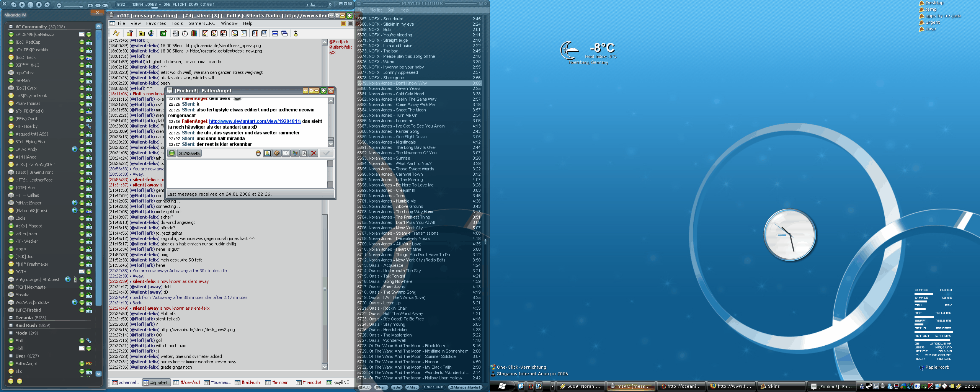
Task: Click the mIRC DCC options icon
Action: tap(224, 34)
